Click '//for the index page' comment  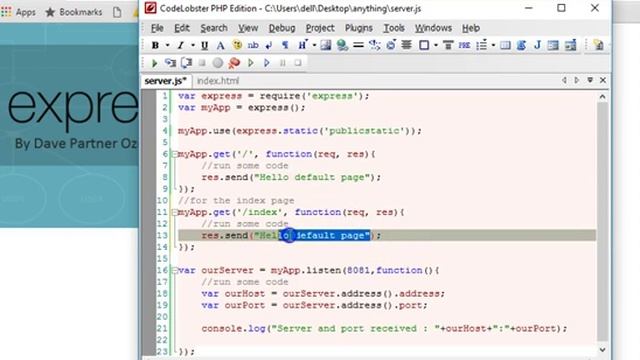[236, 200]
